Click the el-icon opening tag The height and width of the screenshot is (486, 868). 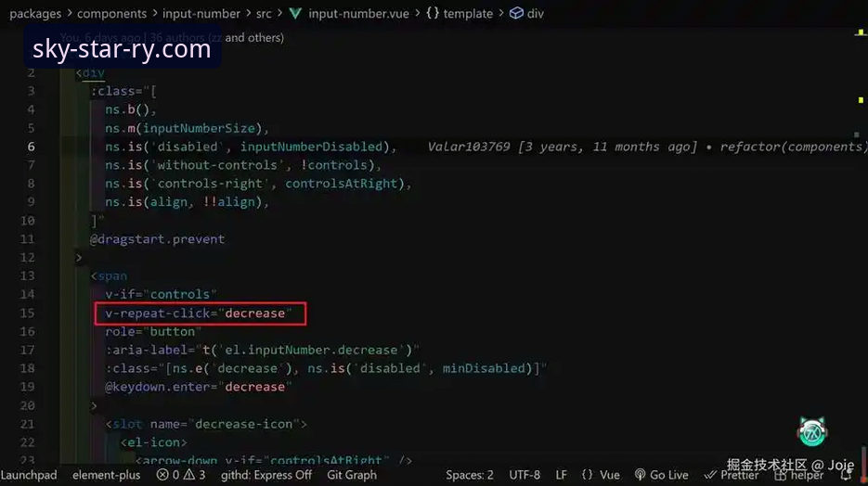(154, 442)
